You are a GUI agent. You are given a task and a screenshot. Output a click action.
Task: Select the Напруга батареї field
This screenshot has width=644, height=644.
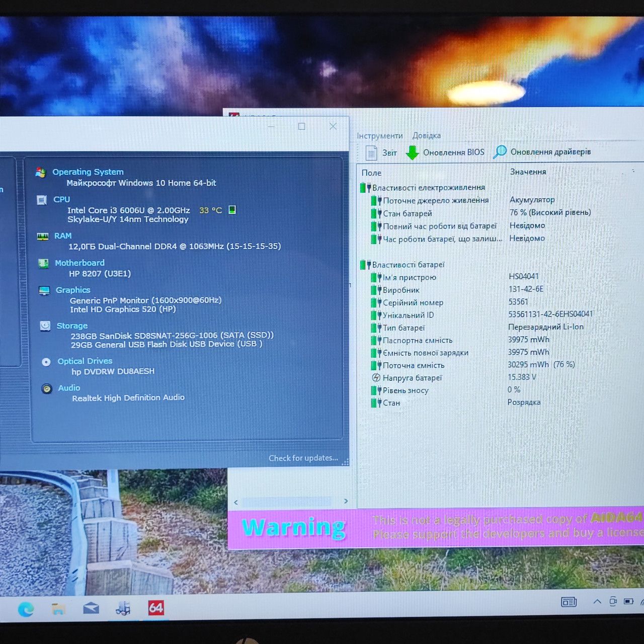point(407,378)
